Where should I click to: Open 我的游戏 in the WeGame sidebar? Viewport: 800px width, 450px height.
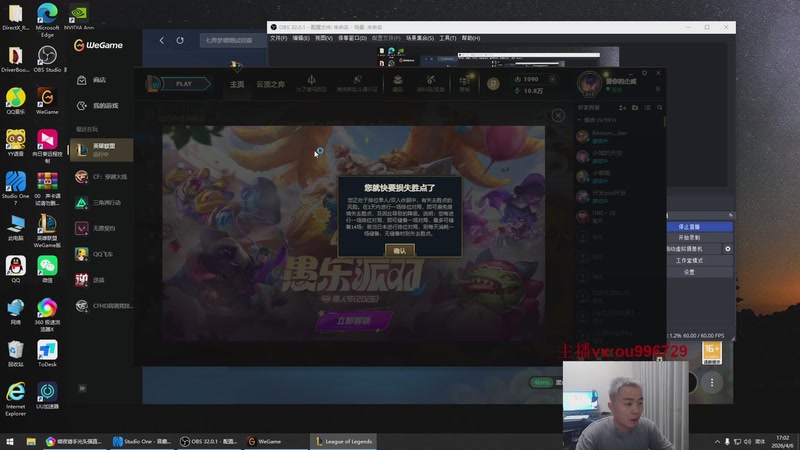99,106
